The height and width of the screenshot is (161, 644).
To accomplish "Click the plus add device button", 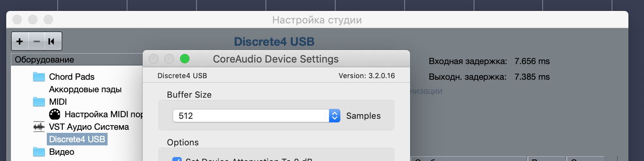I will coord(20,41).
